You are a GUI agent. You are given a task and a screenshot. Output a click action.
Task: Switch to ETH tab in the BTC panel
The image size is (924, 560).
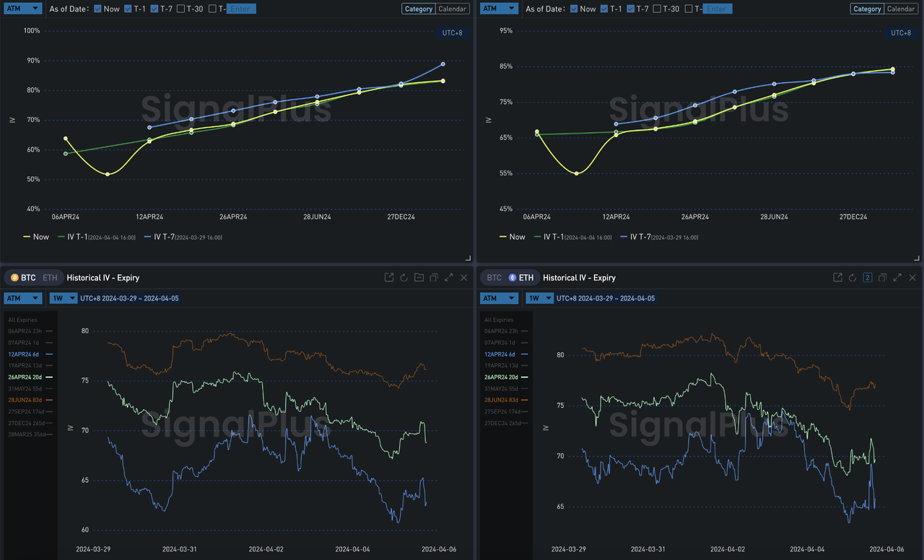(x=50, y=278)
